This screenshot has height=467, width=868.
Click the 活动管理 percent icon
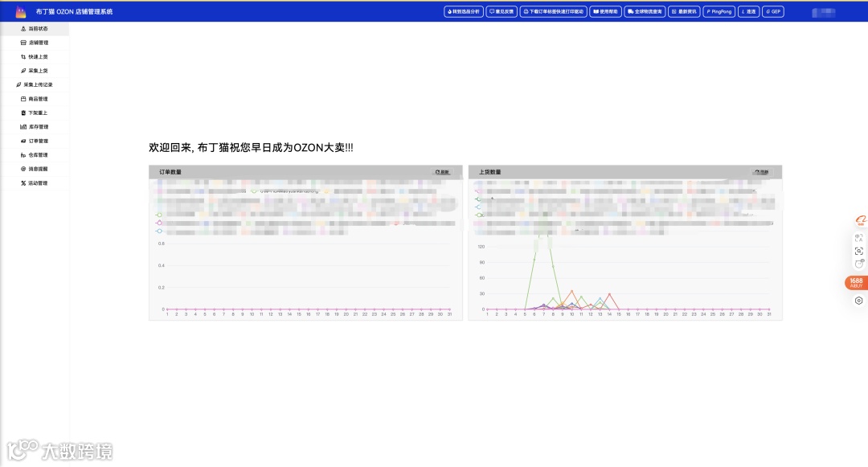click(x=23, y=183)
